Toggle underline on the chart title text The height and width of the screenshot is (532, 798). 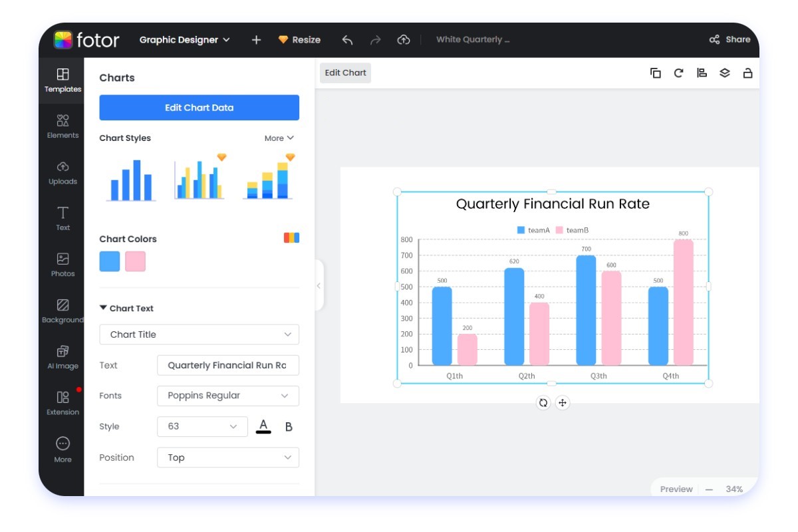point(264,426)
